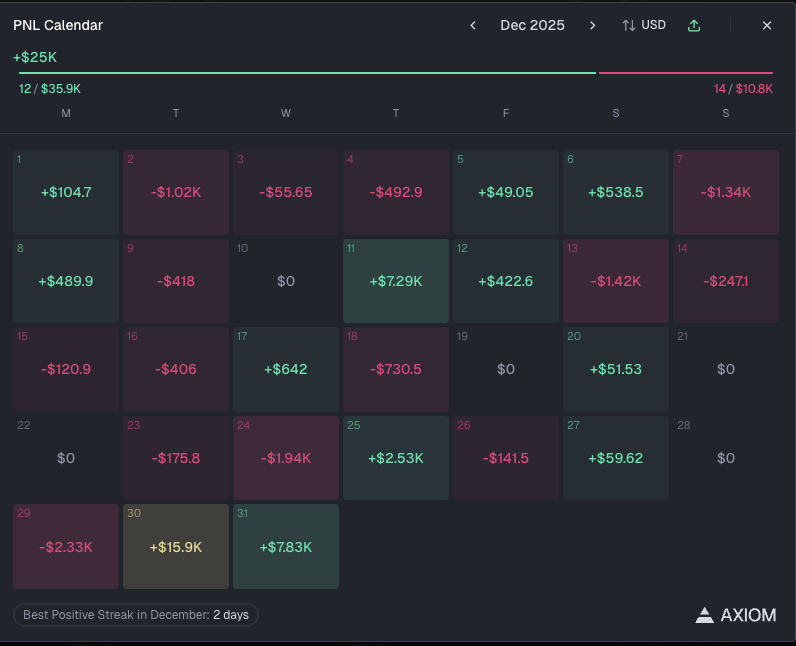Open December 29 cell showing -$2.33K
Viewport: 796px width, 646px height.
66,547
